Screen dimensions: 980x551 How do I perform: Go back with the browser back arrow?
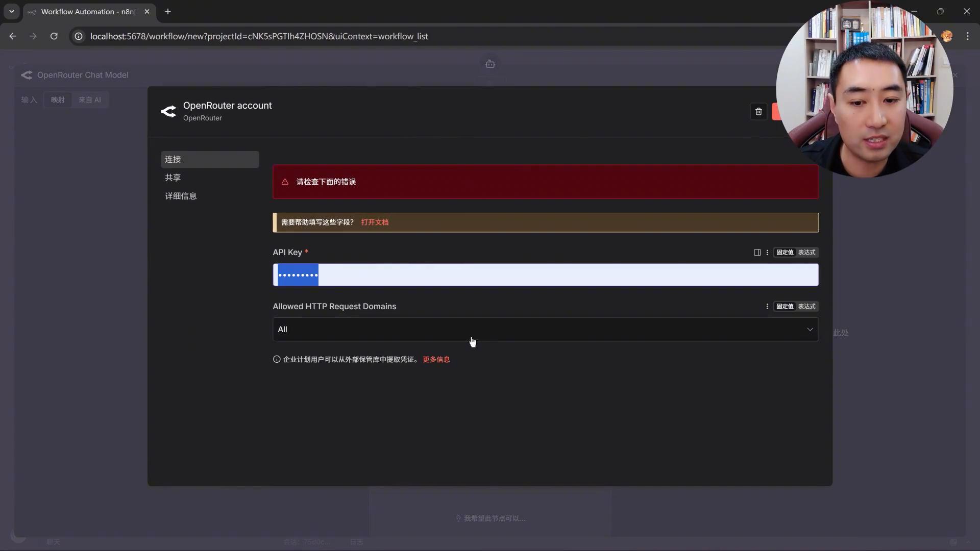click(x=13, y=36)
